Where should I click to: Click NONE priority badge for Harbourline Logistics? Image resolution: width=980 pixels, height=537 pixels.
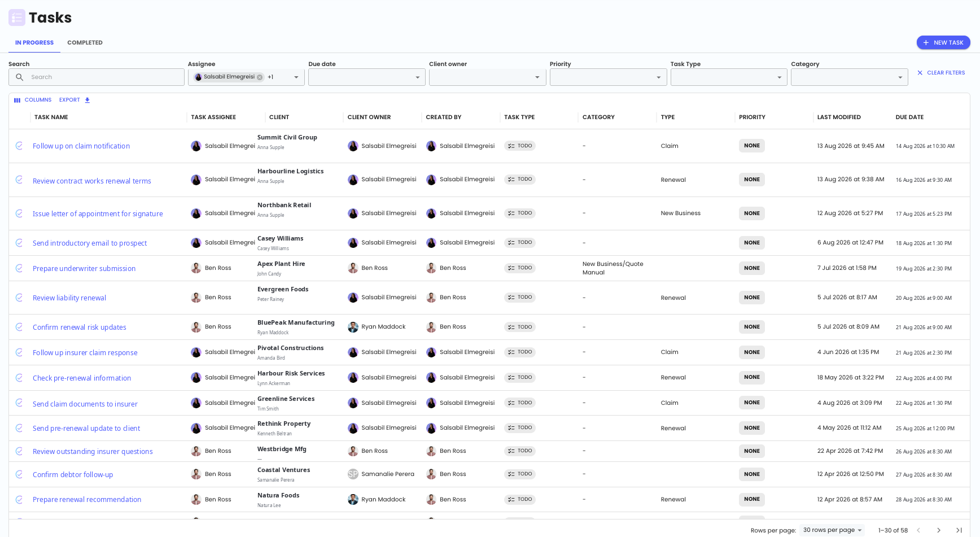(x=752, y=180)
